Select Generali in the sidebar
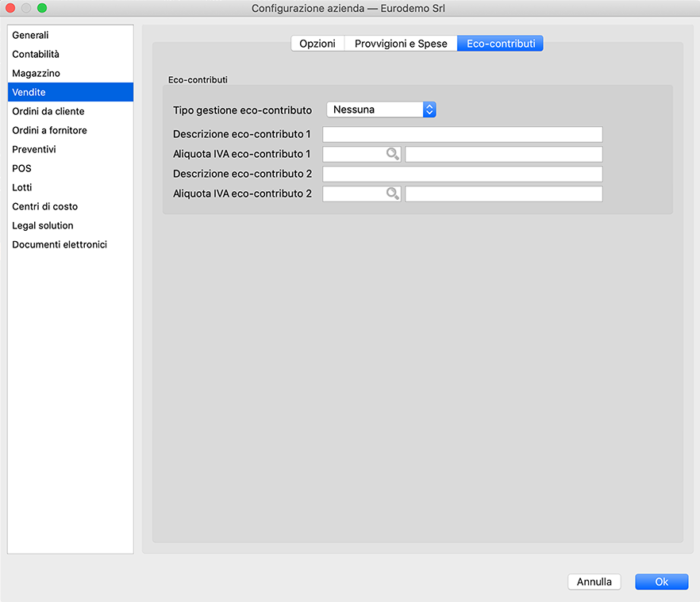 coord(30,36)
